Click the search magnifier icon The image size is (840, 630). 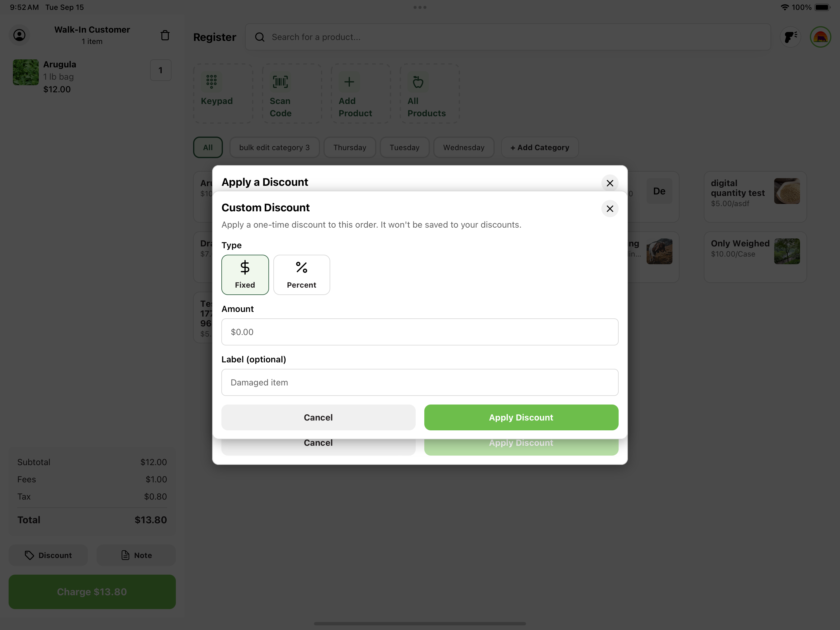pyautogui.click(x=260, y=37)
